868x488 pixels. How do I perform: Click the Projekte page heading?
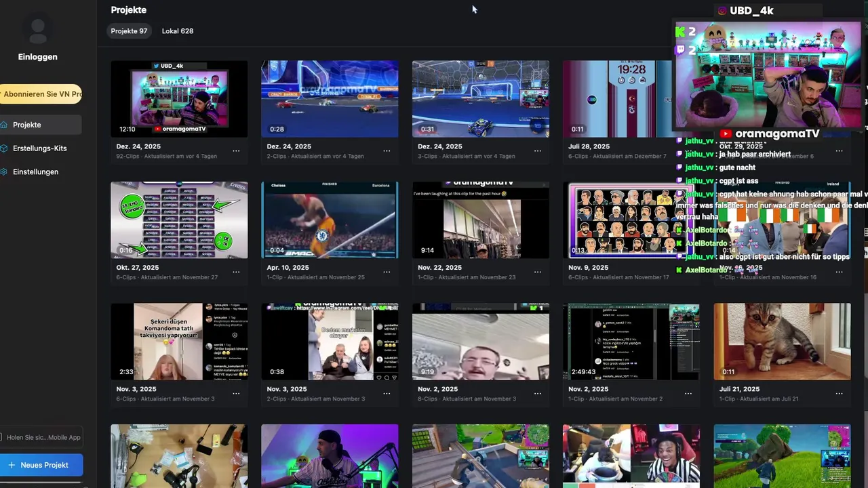click(129, 10)
